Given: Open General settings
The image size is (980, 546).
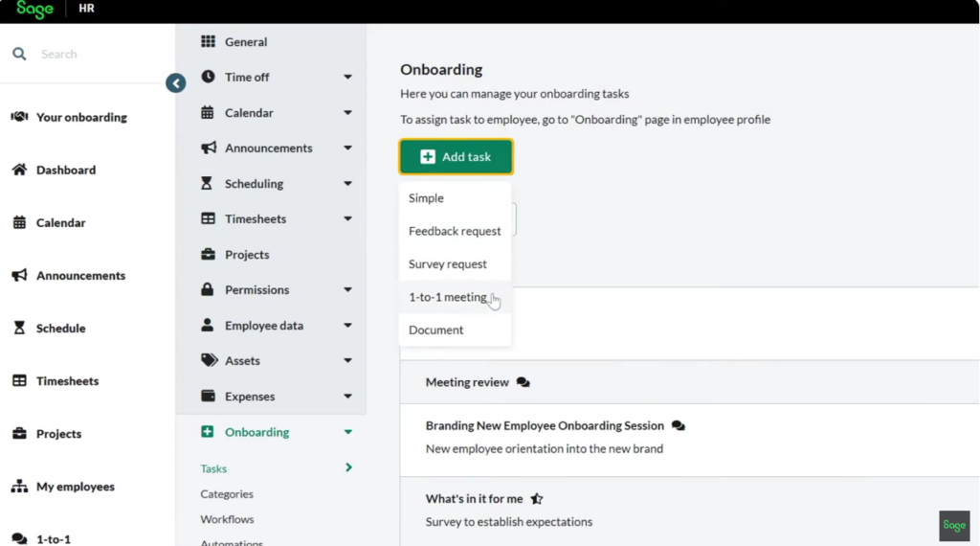Looking at the screenshot, I should [x=246, y=42].
